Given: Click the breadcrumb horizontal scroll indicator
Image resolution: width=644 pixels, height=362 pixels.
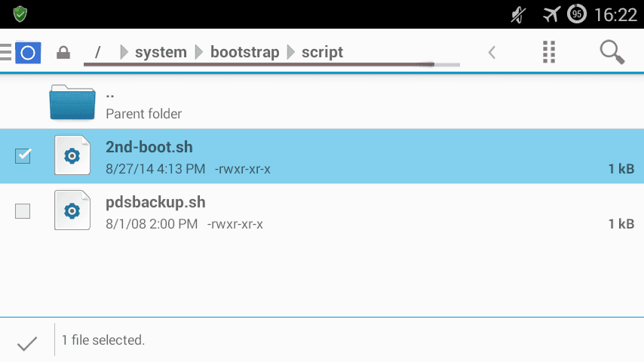Looking at the screenshot, I should [x=271, y=65].
